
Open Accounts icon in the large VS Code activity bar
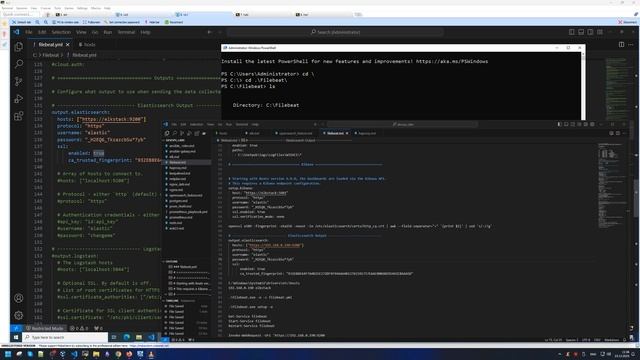(18, 298)
